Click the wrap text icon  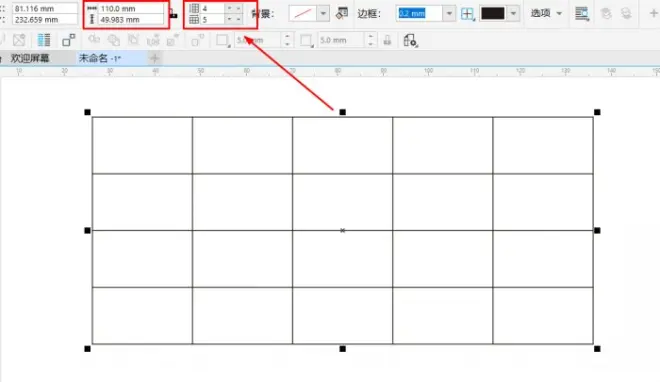tap(582, 14)
